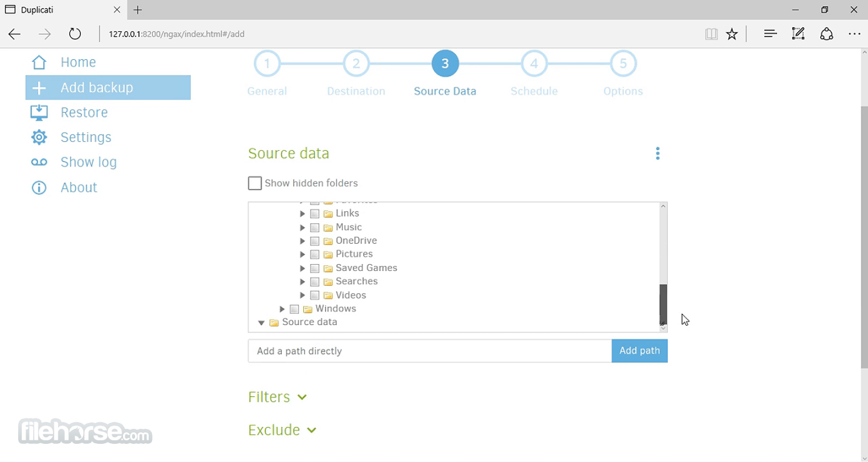Click the Make a Web Note icon
The width and height of the screenshot is (868, 462).
coord(798,34)
